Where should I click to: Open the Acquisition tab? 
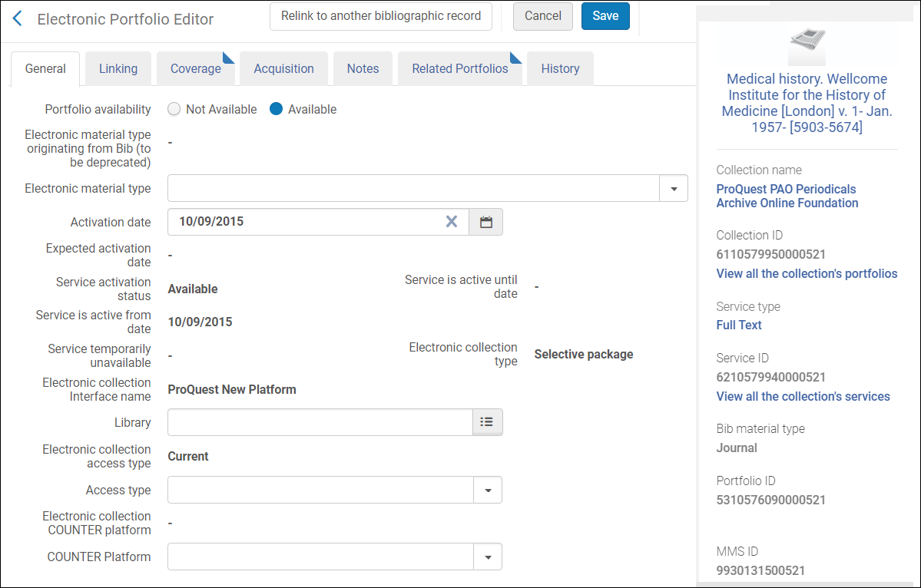pos(283,68)
